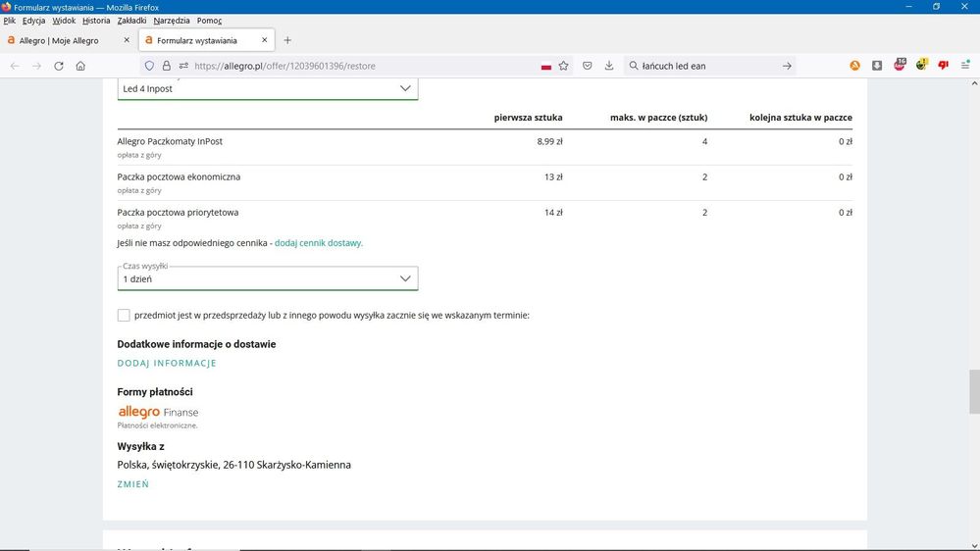
Task: Open the Firefox downloads panel
Action: click(x=609, y=66)
